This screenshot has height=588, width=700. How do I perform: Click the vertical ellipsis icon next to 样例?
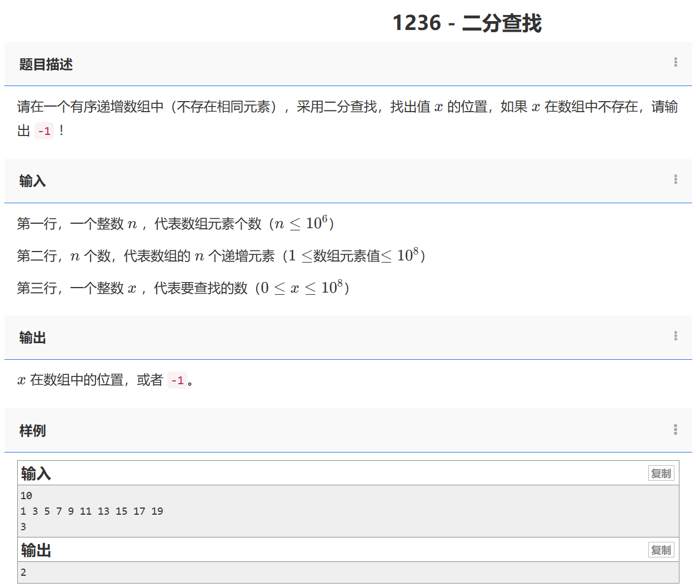pos(676,429)
